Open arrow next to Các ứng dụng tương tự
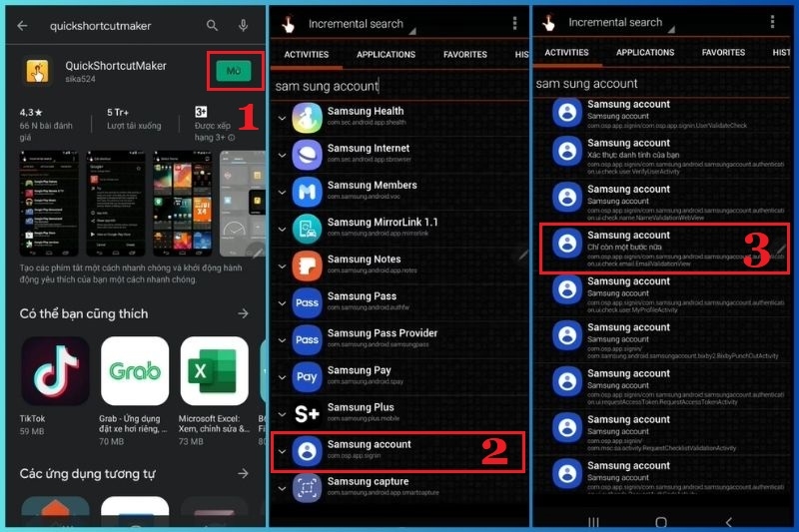799x532 pixels. (243, 473)
